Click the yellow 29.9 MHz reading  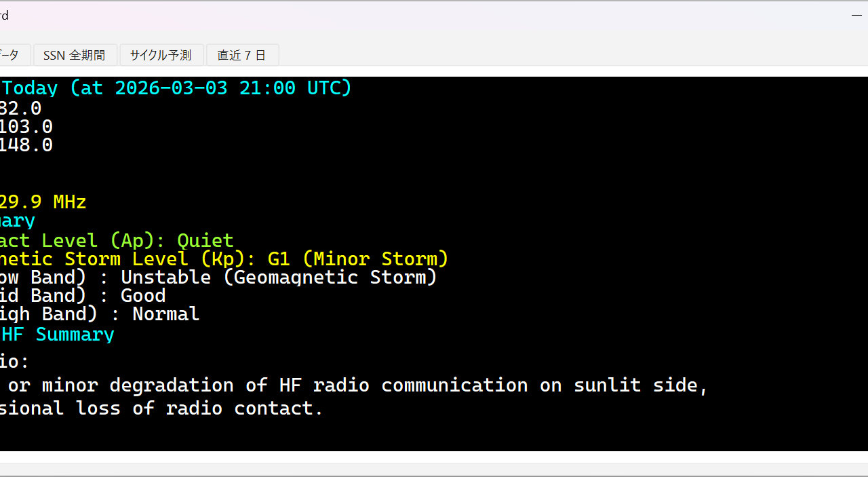click(43, 202)
